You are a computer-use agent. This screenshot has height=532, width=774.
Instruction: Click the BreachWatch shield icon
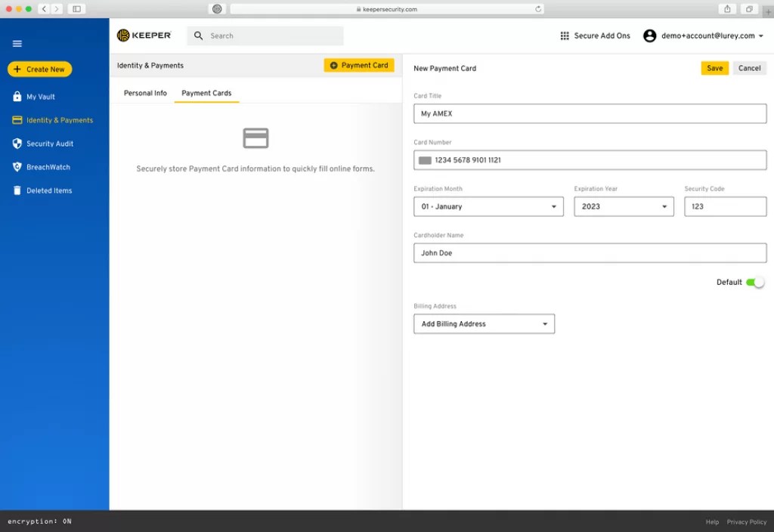pyautogui.click(x=17, y=167)
